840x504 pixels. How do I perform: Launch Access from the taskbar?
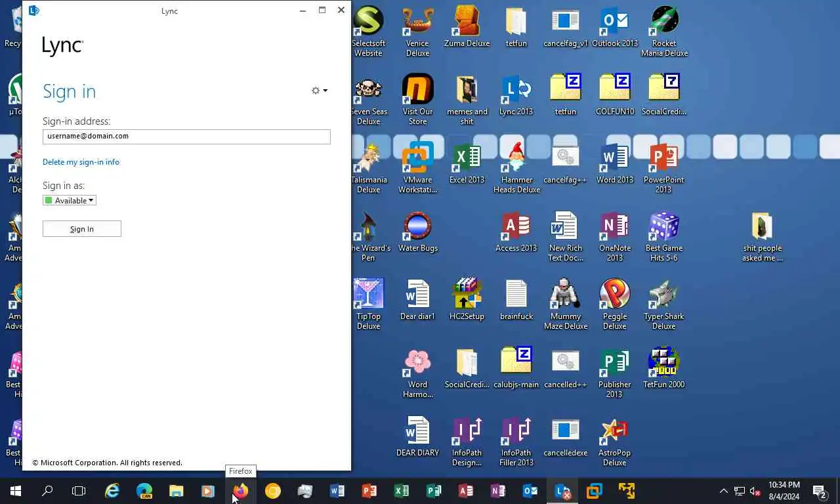(465, 490)
